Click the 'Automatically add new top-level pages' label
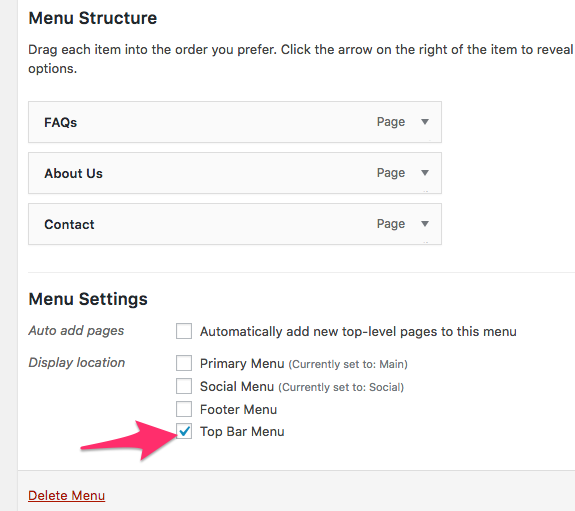The height and width of the screenshot is (511, 575). click(x=358, y=332)
